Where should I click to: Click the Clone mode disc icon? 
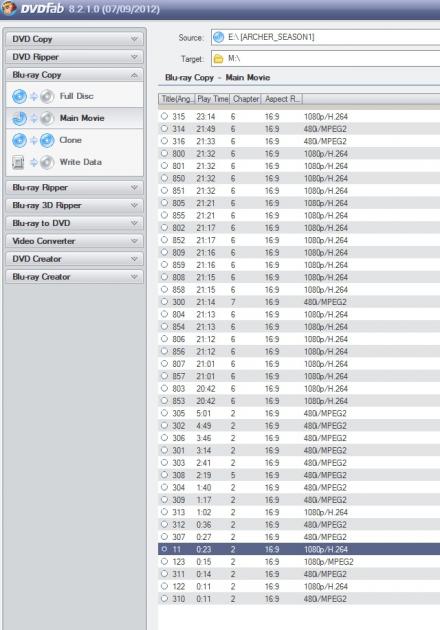33,140
